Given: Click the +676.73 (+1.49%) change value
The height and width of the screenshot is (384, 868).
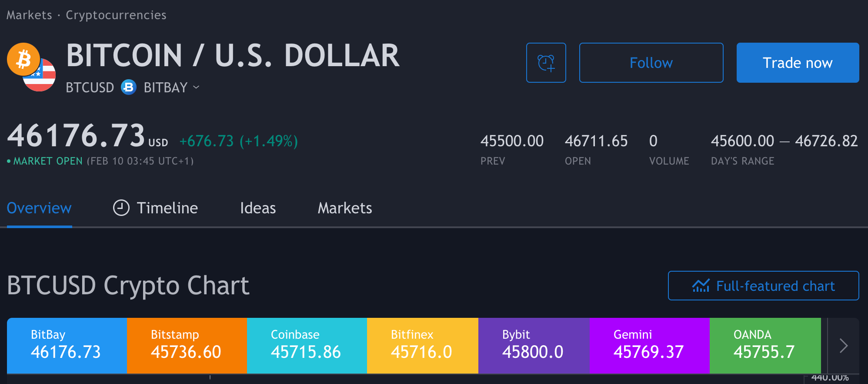Looking at the screenshot, I should coord(239,141).
